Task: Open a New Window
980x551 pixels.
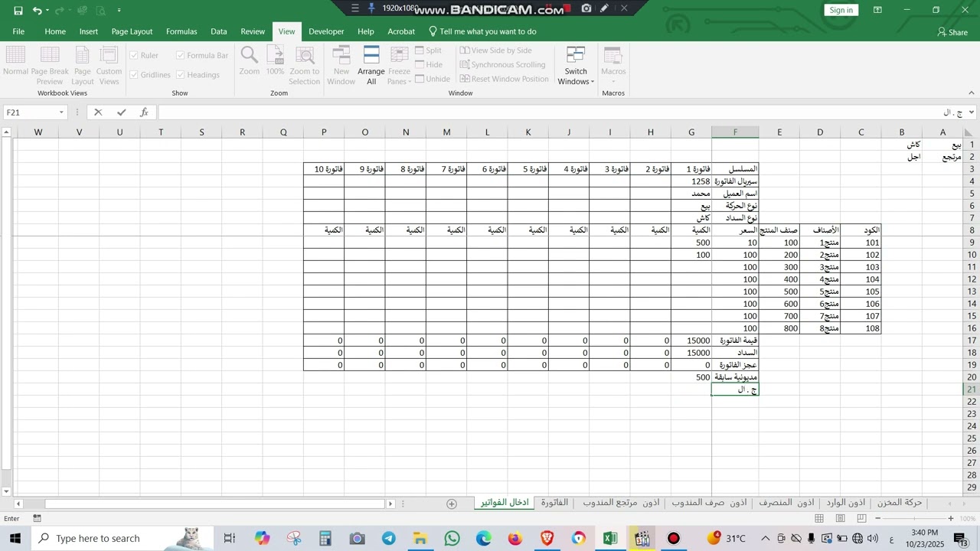Action: (x=341, y=66)
